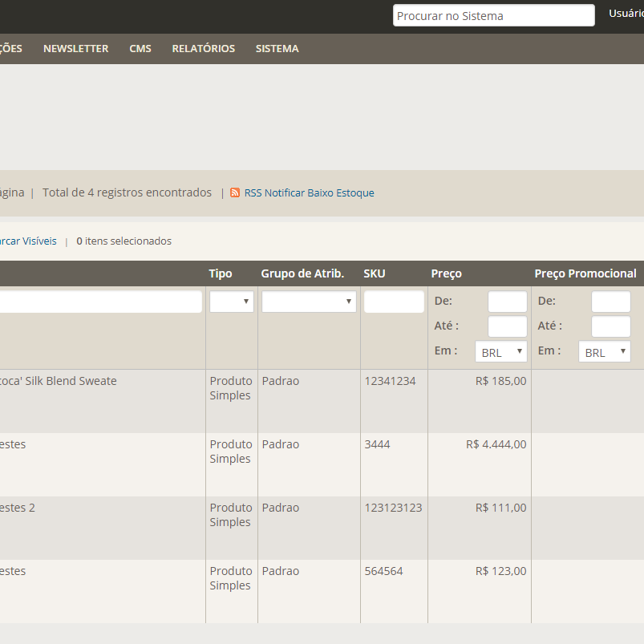Click the Preço De input field
The width and height of the screenshot is (644, 644).
coord(508,302)
